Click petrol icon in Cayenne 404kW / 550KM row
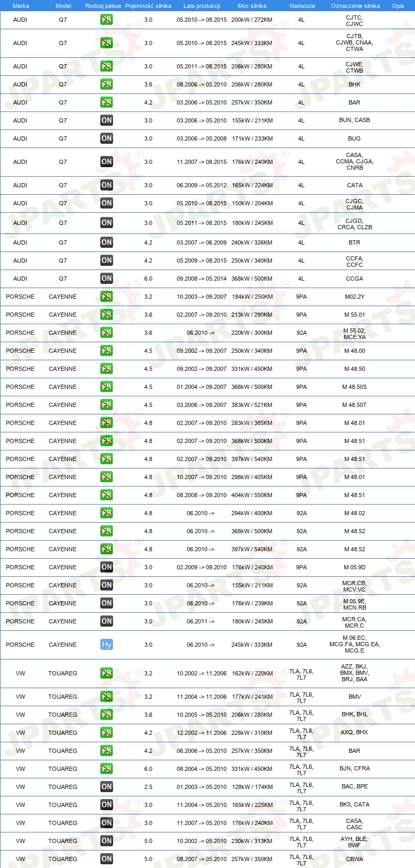 [107, 495]
